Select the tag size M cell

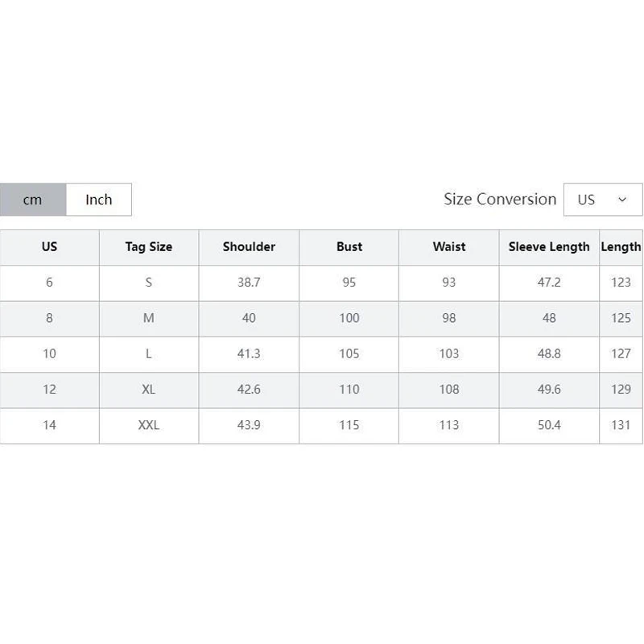tap(149, 318)
